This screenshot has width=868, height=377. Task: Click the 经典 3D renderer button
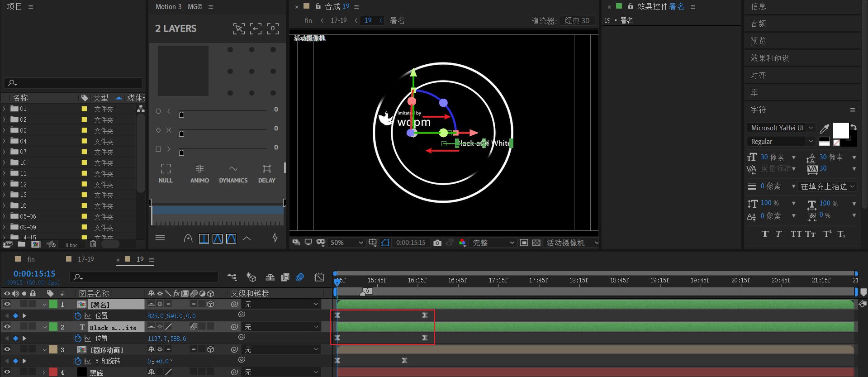pyautogui.click(x=577, y=20)
